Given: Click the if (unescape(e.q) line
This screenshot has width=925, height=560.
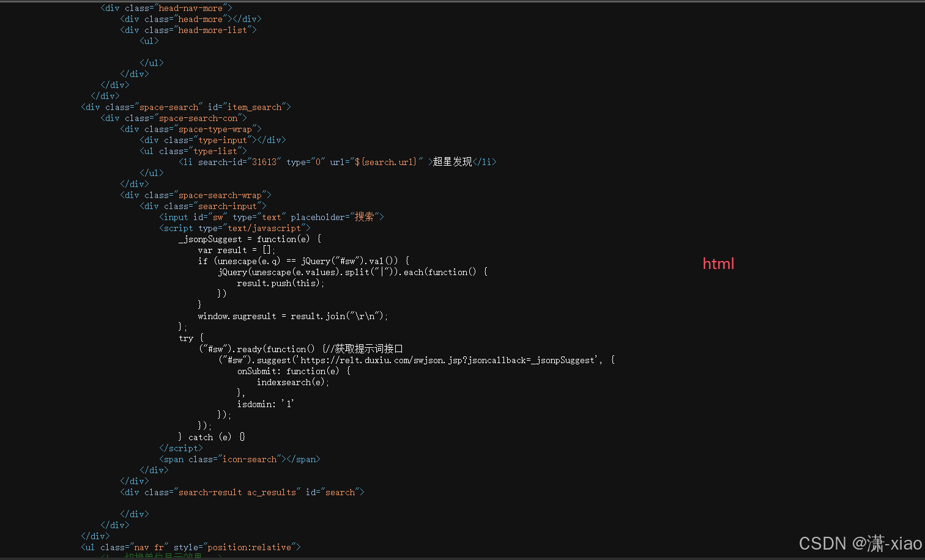Looking at the screenshot, I should click(303, 261).
